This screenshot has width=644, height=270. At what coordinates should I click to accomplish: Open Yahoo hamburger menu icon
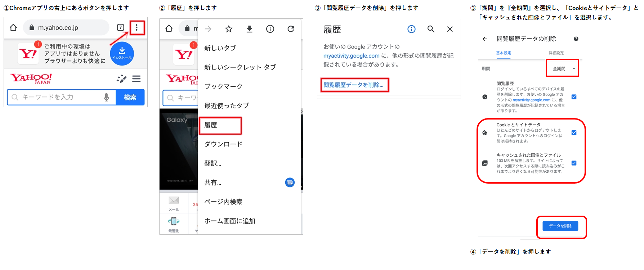tap(136, 79)
